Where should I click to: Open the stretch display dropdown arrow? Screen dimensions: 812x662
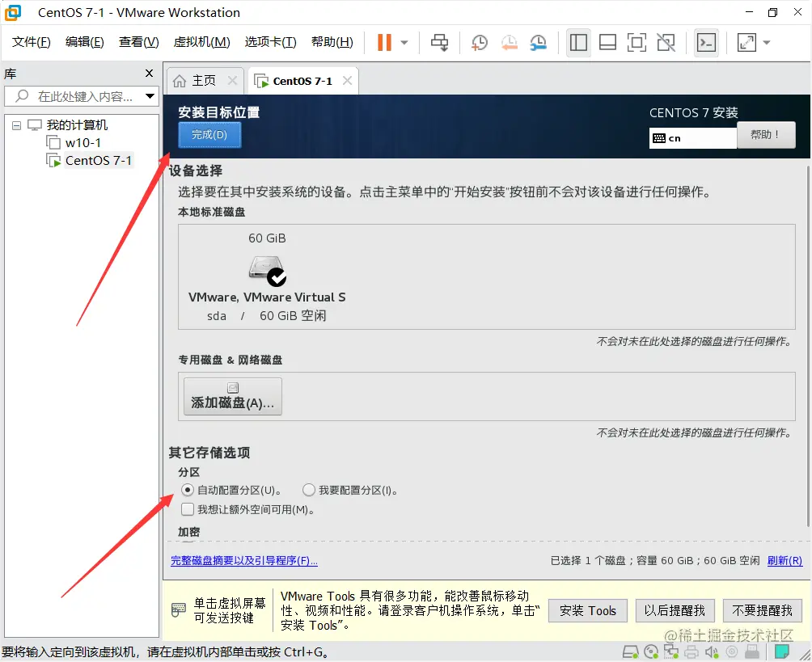767,43
